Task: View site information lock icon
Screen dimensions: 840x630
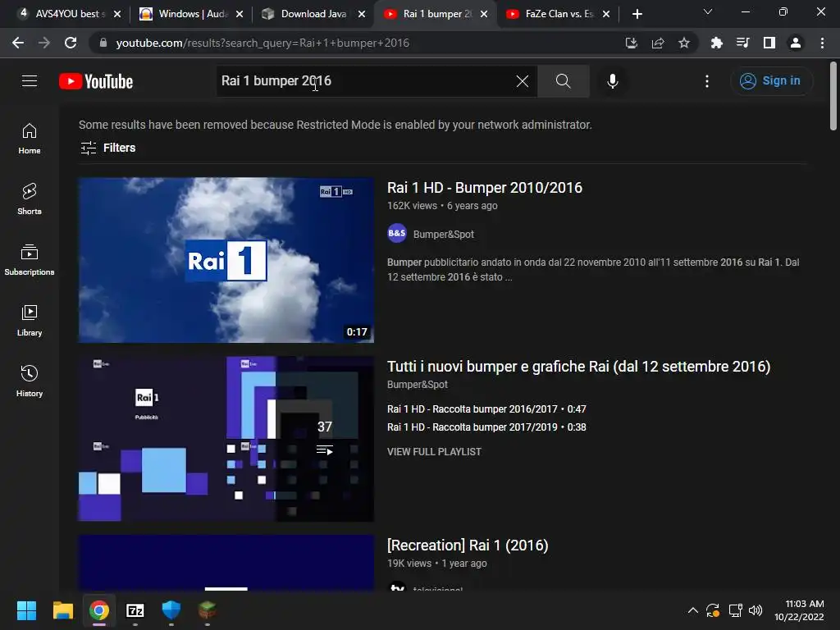Action: pyautogui.click(x=103, y=43)
